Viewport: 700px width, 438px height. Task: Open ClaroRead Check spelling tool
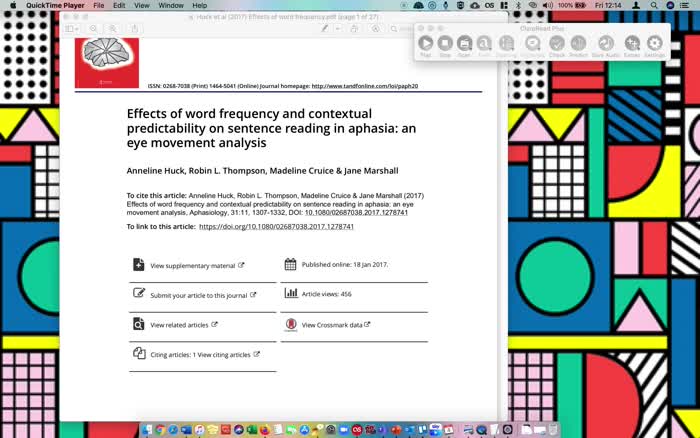(x=557, y=44)
